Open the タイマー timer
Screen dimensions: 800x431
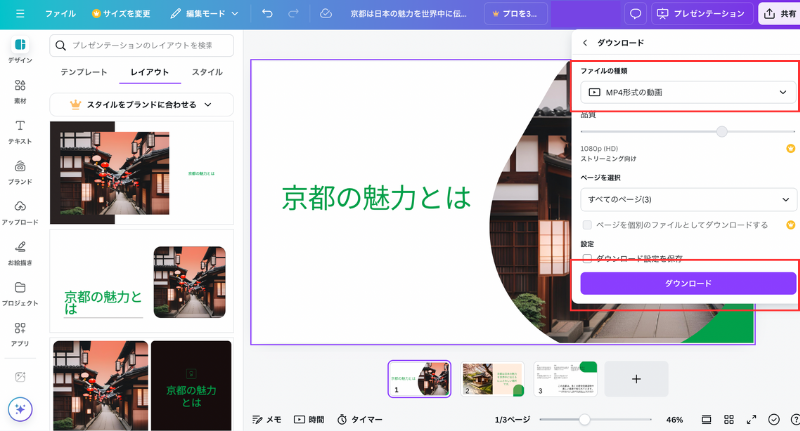[x=360, y=419]
